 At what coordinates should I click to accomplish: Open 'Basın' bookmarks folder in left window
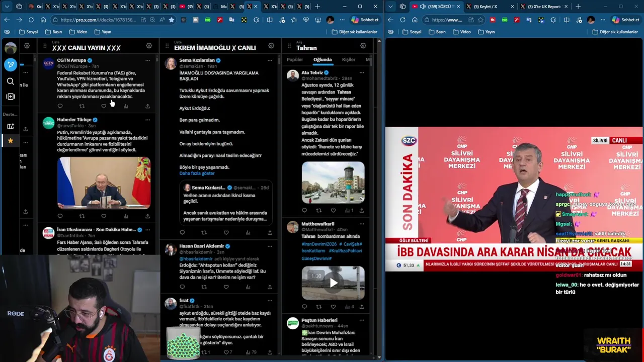click(54, 32)
